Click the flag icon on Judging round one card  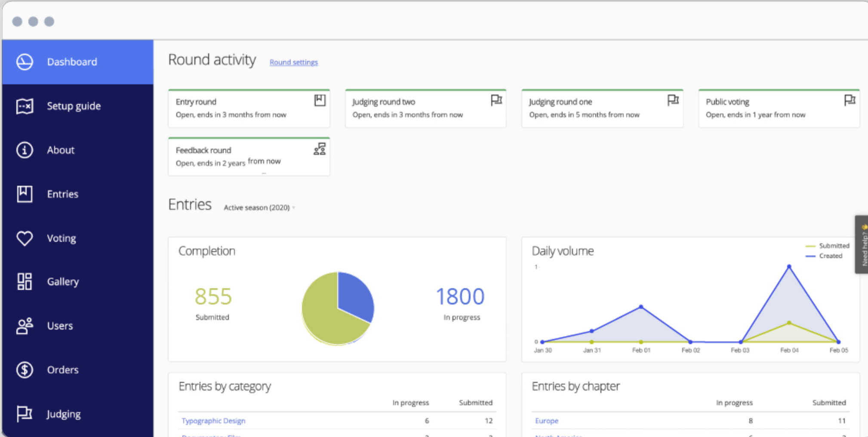[x=673, y=100]
